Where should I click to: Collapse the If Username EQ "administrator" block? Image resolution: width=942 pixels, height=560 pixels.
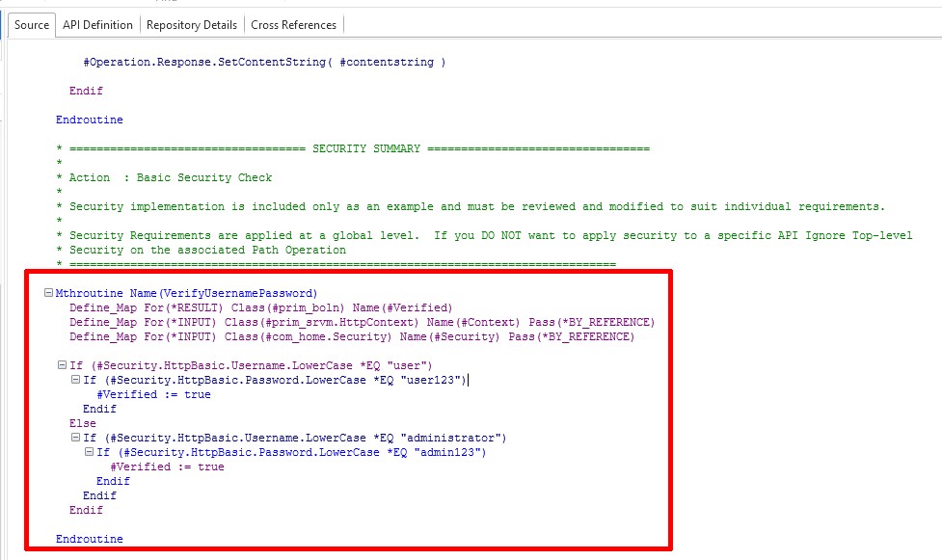(x=76, y=437)
